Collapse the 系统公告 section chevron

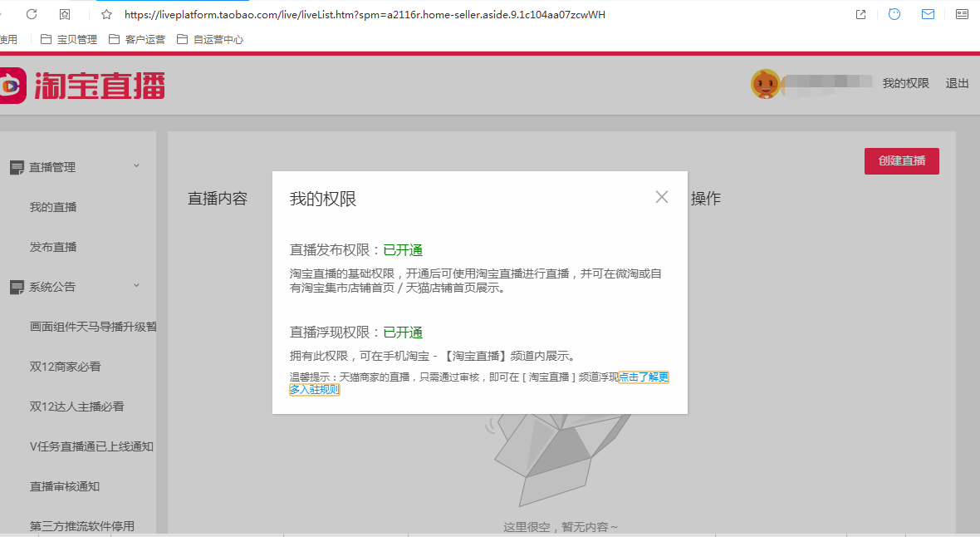(x=136, y=285)
